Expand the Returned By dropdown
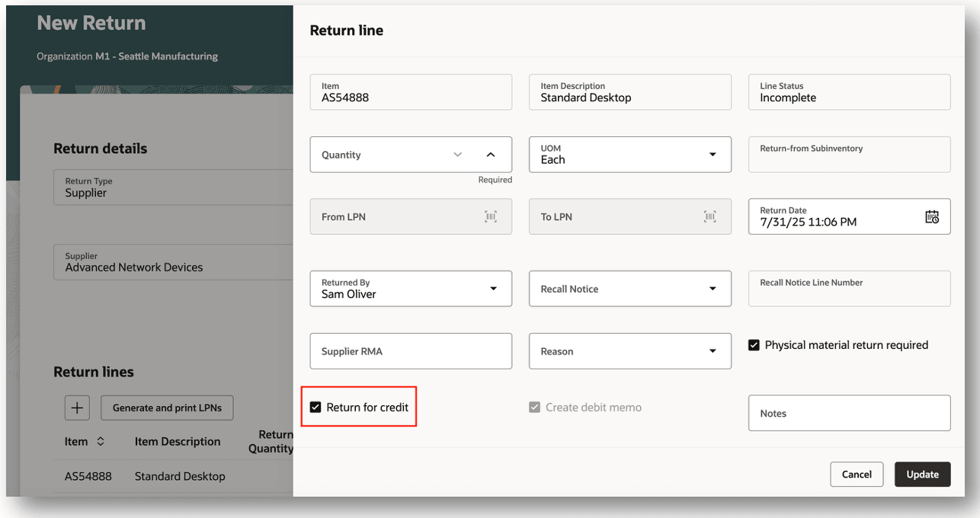The width and height of the screenshot is (980, 518). click(493, 289)
